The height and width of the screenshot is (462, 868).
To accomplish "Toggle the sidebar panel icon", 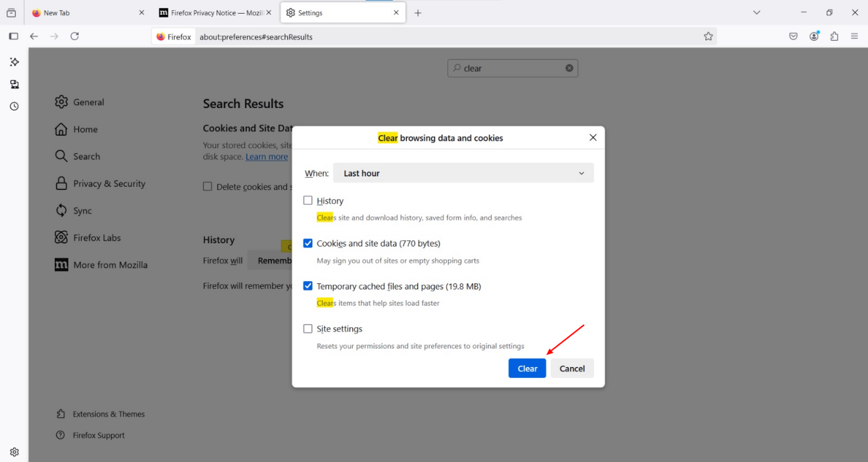I will [x=14, y=36].
